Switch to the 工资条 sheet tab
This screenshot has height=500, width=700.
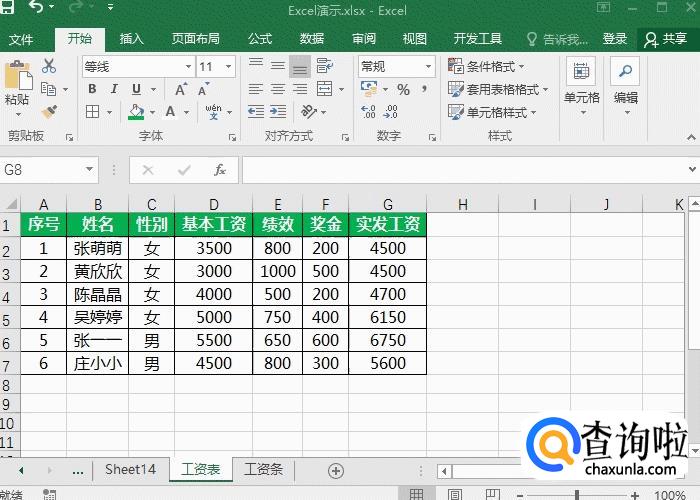tap(263, 469)
